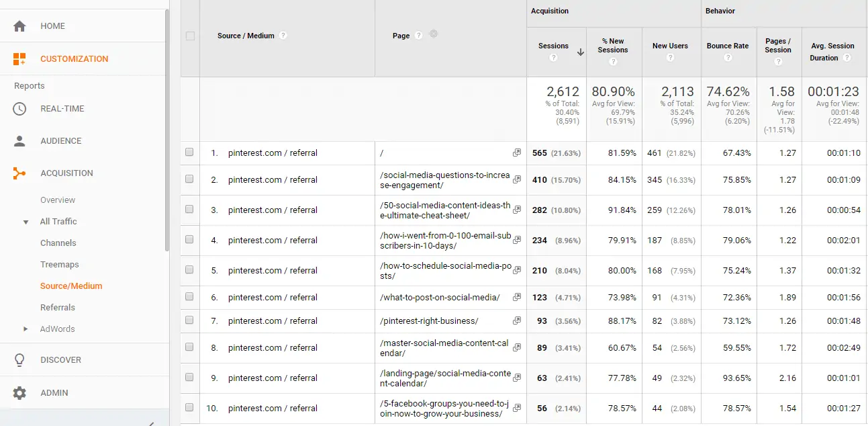The width and height of the screenshot is (868, 426).
Task: Sort by New Users column header
Action: click(670, 46)
